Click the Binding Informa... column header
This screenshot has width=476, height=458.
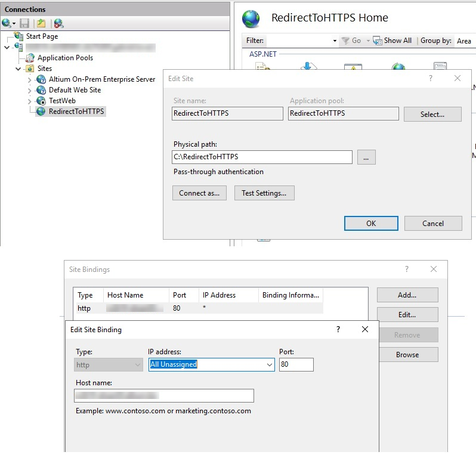point(290,295)
